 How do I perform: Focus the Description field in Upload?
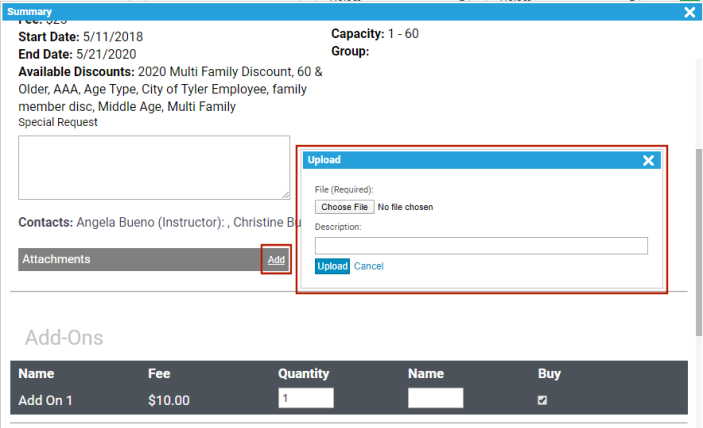tap(481, 246)
